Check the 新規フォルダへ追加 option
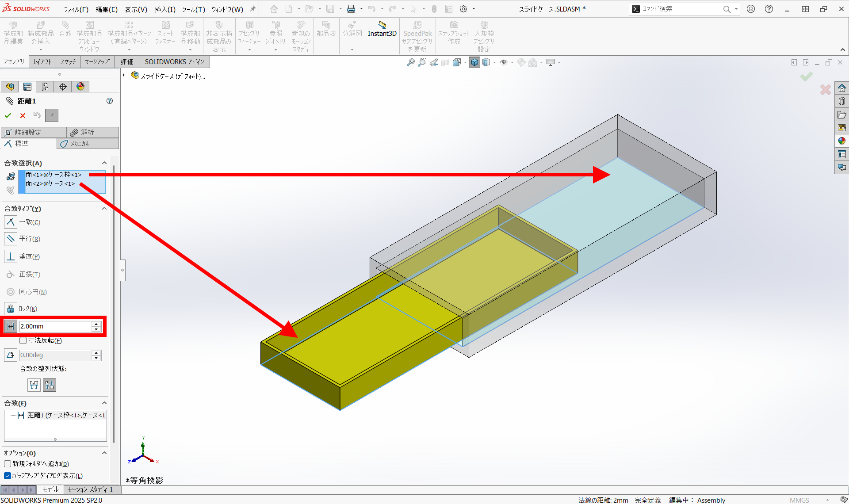Screen dimensions: 849x504 pyautogui.click(x=8, y=464)
